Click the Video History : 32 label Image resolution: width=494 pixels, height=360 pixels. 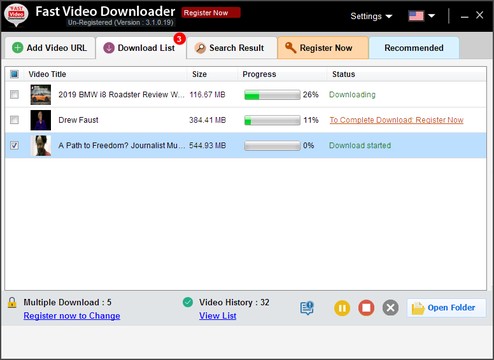pyautogui.click(x=234, y=302)
